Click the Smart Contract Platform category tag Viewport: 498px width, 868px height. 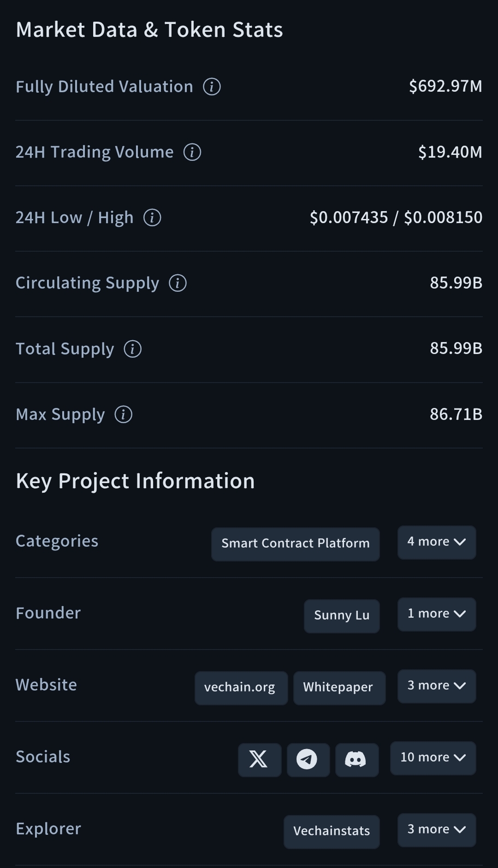click(x=295, y=544)
